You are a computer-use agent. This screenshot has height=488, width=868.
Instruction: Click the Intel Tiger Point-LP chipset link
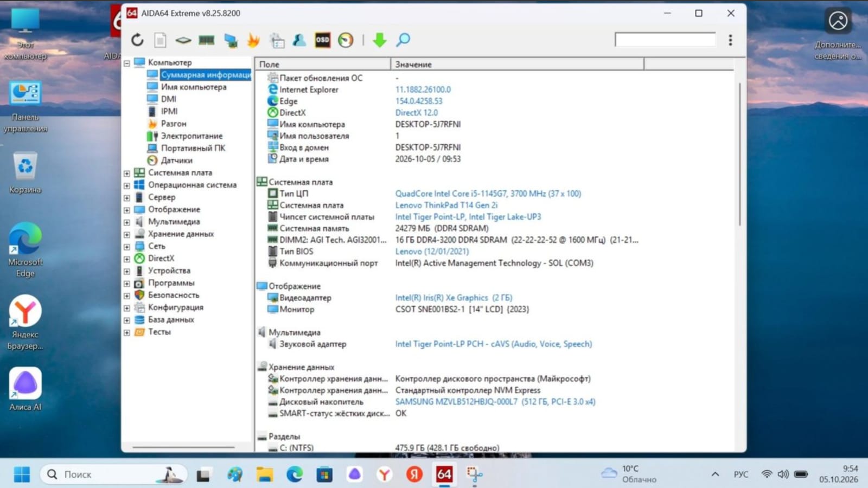point(468,217)
